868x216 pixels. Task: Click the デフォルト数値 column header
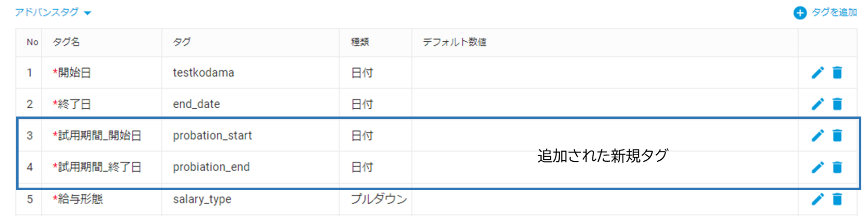(x=455, y=42)
